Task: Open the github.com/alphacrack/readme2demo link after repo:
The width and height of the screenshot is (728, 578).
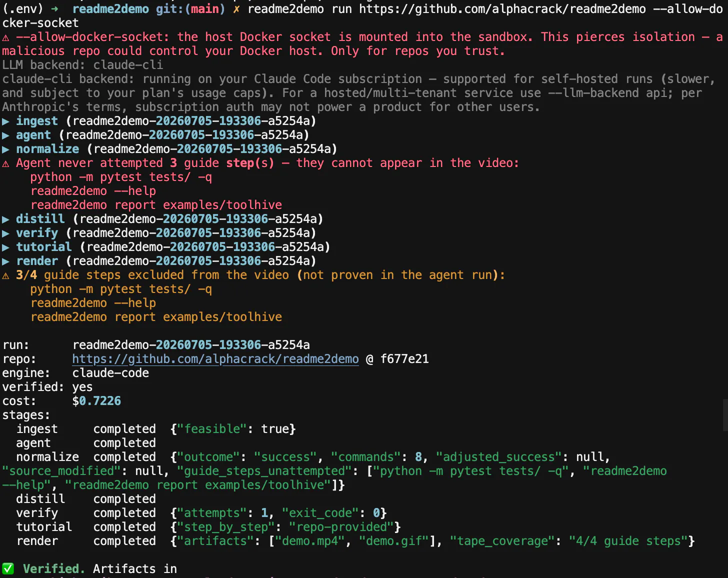Action: [215, 359]
